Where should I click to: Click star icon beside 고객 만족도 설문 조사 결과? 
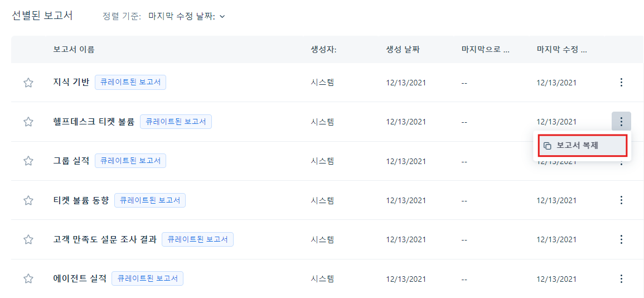pyautogui.click(x=28, y=239)
